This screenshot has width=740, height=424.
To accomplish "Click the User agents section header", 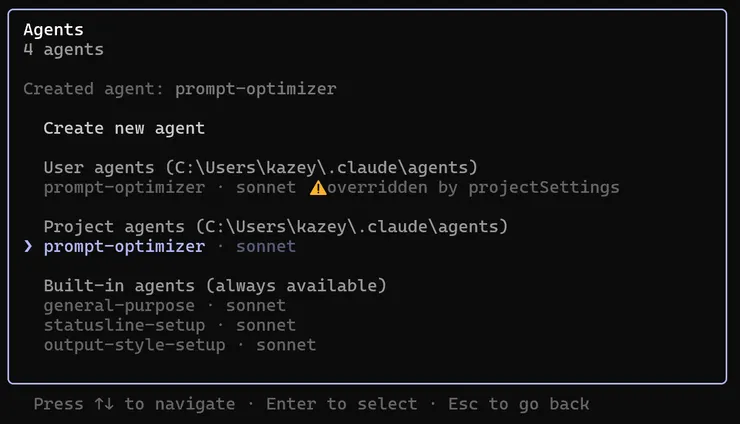I will tap(260, 167).
